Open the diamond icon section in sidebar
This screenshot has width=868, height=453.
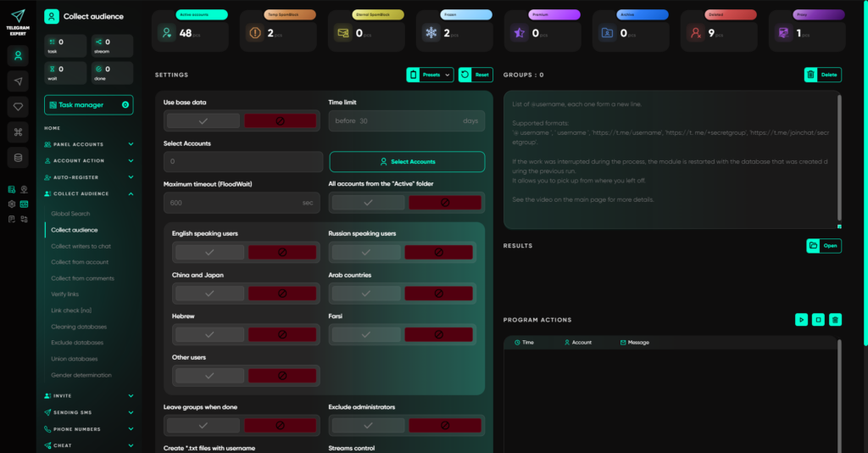point(18,106)
